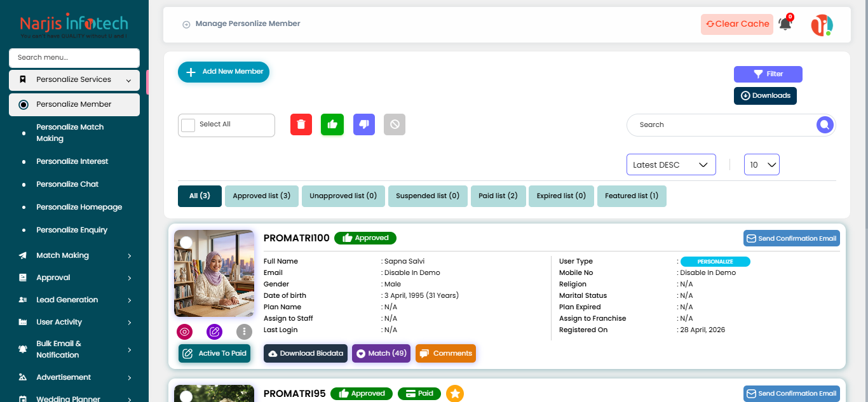This screenshot has width=868, height=402.
Task: Collapse the Personalize Services menu
Action: [129, 81]
